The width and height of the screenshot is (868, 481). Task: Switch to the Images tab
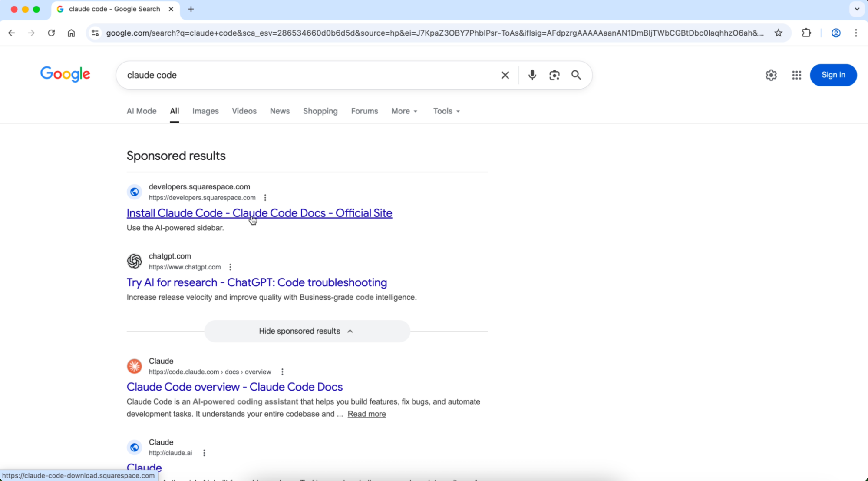click(205, 111)
